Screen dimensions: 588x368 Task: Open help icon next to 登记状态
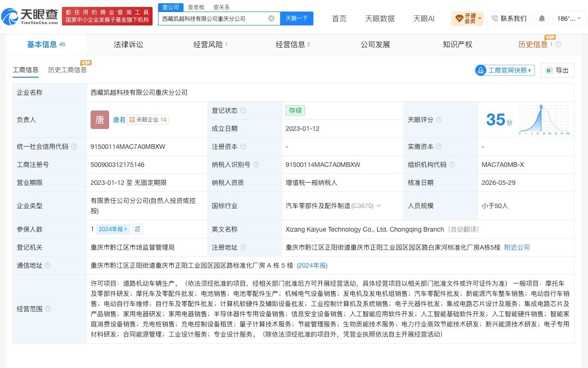coord(243,110)
